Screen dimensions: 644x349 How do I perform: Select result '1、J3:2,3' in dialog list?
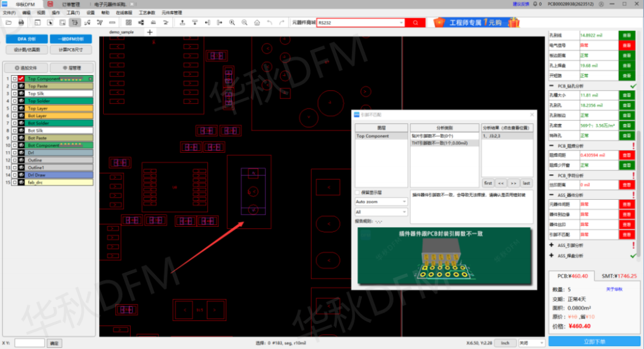pos(507,135)
